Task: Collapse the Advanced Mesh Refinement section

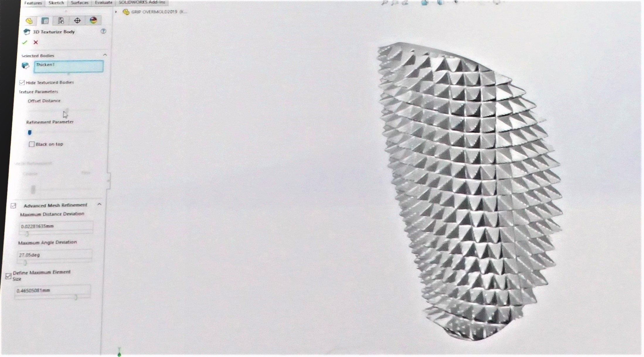Action: coord(99,204)
